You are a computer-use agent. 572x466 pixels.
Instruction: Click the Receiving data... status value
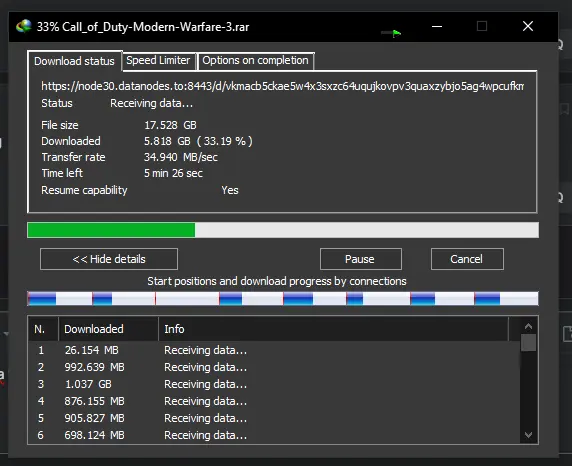[x=151, y=103]
